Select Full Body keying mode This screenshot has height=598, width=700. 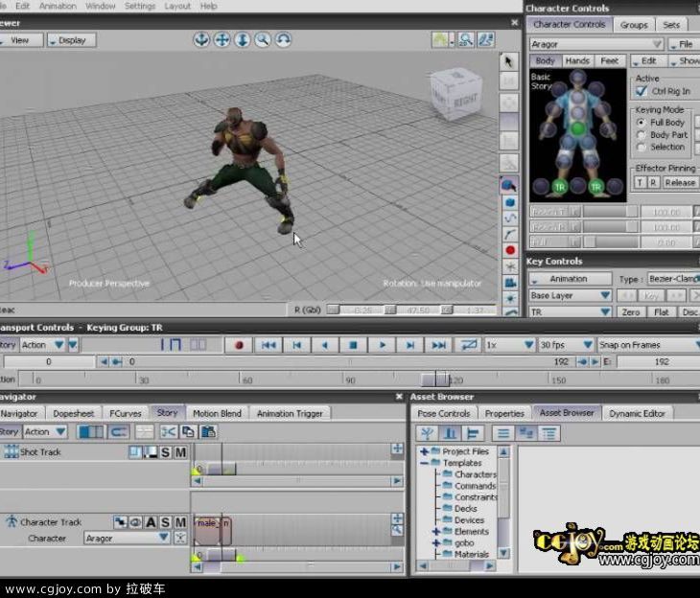click(642, 123)
